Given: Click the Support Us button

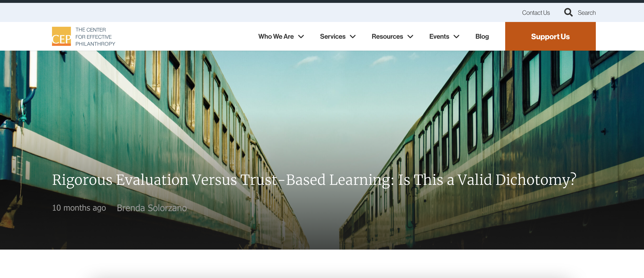Looking at the screenshot, I should 550,36.
